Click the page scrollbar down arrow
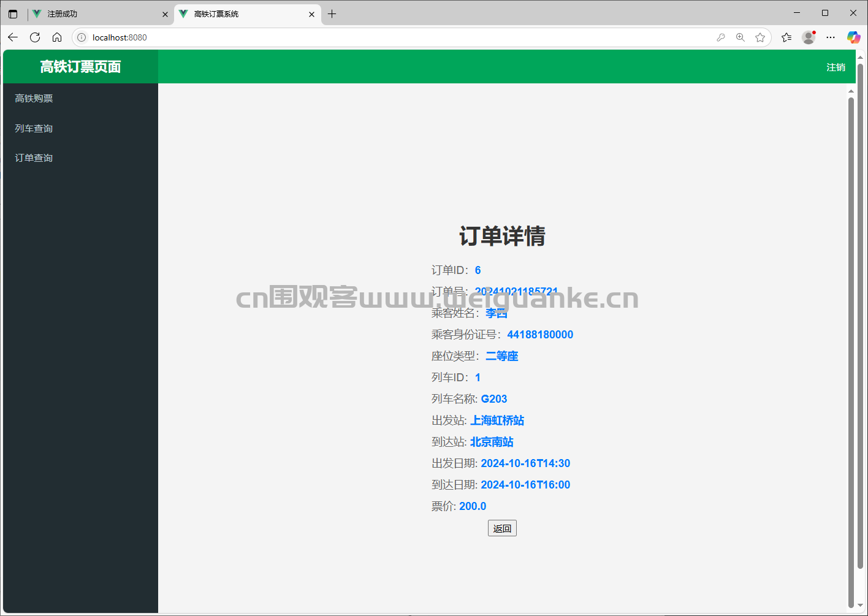868x616 pixels. click(860, 606)
